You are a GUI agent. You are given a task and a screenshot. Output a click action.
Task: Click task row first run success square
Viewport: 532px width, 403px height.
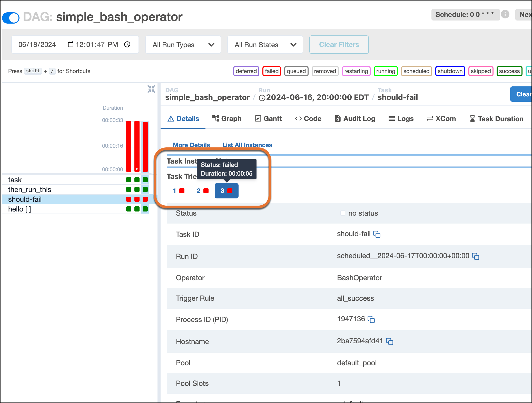click(129, 180)
